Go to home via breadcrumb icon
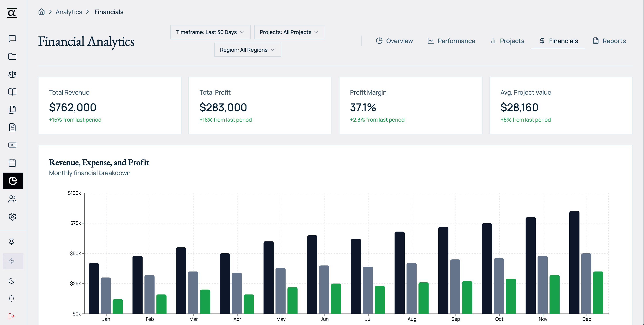The image size is (644, 325). pos(42,12)
